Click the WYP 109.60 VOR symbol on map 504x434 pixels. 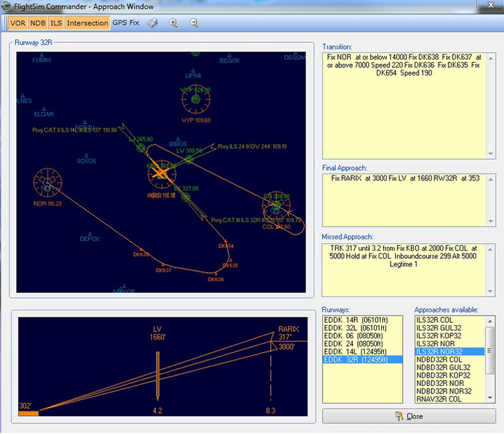tap(196, 99)
